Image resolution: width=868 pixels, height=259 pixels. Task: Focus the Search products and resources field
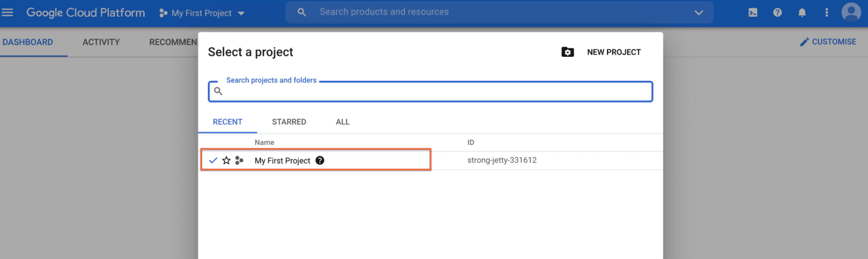[x=499, y=12]
